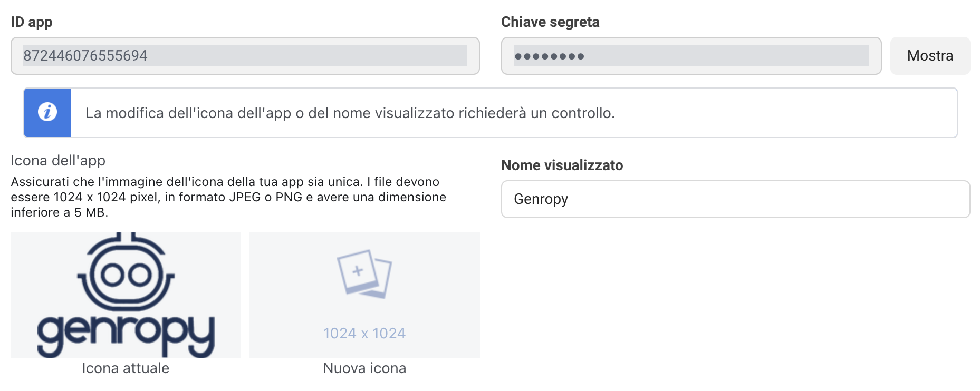Image resolution: width=980 pixels, height=391 pixels.
Task: Click the 1024 x 1024 placeholder text
Action: click(x=364, y=334)
